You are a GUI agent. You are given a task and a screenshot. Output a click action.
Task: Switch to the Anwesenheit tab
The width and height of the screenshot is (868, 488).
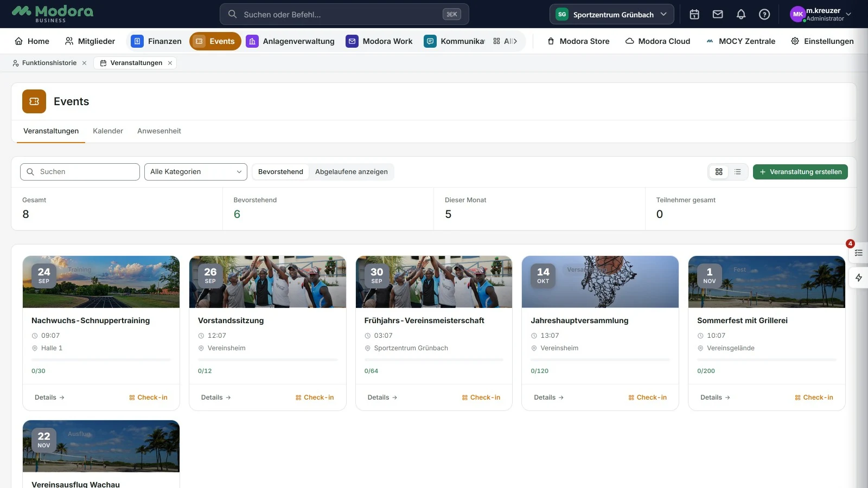(159, 131)
